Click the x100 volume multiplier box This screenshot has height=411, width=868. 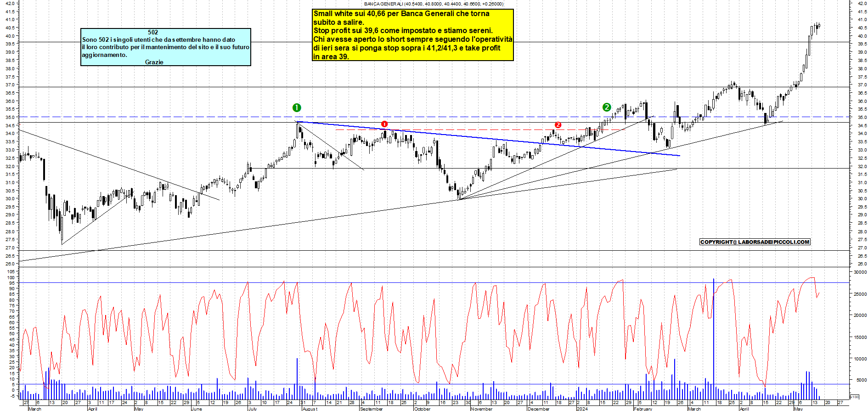point(855,397)
